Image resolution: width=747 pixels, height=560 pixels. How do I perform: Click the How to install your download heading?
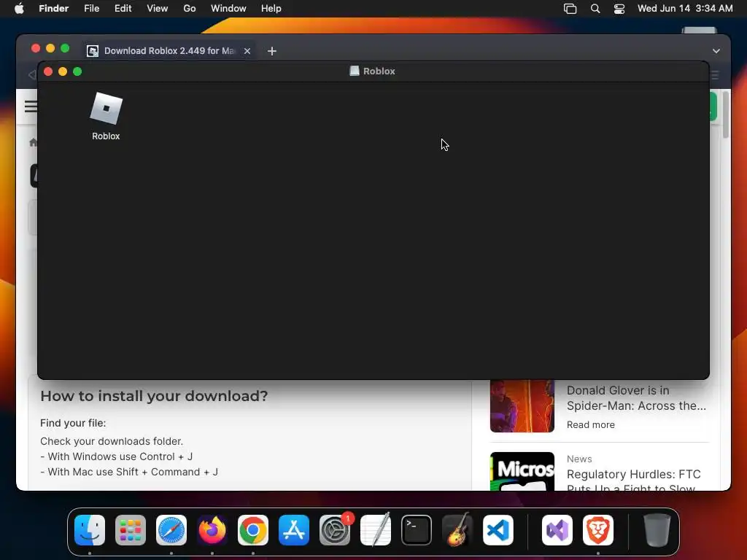click(x=154, y=396)
